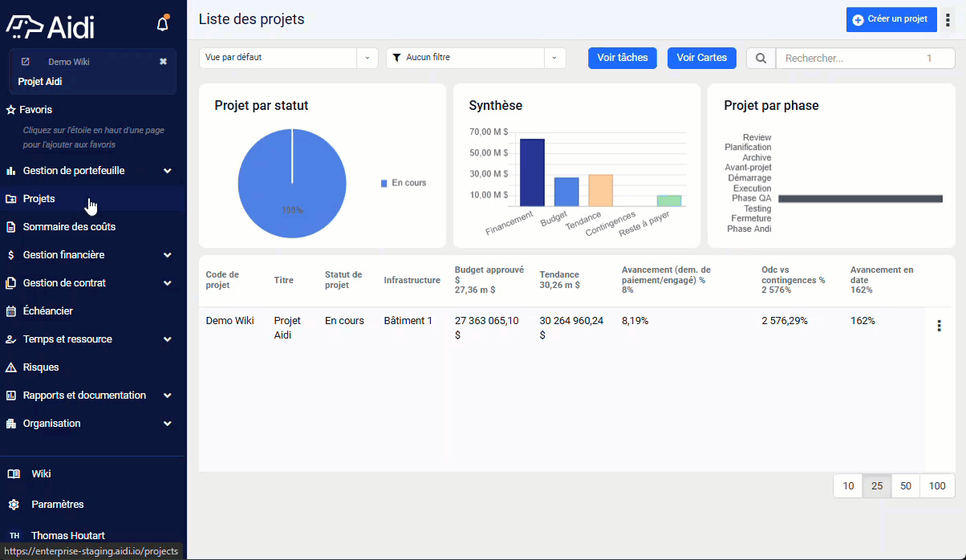Expand Gestion financière menu chevron
The image size is (966, 560).
point(168,255)
